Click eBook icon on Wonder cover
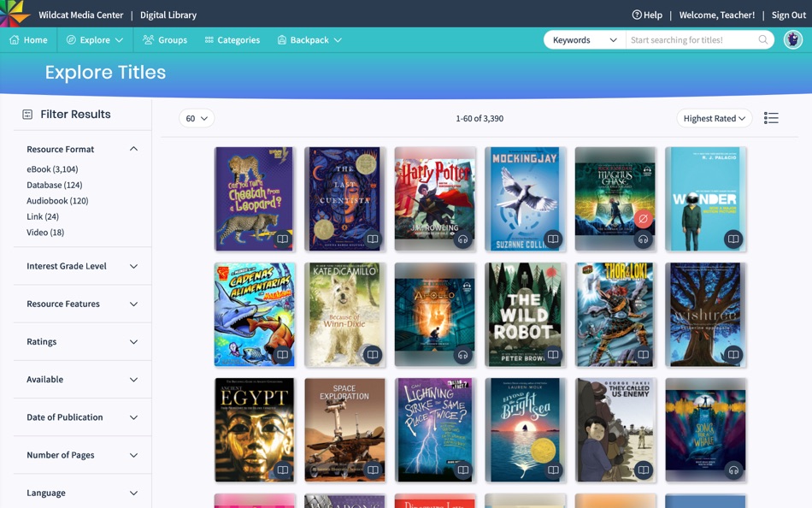812x508 pixels. pyautogui.click(x=733, y=239)
